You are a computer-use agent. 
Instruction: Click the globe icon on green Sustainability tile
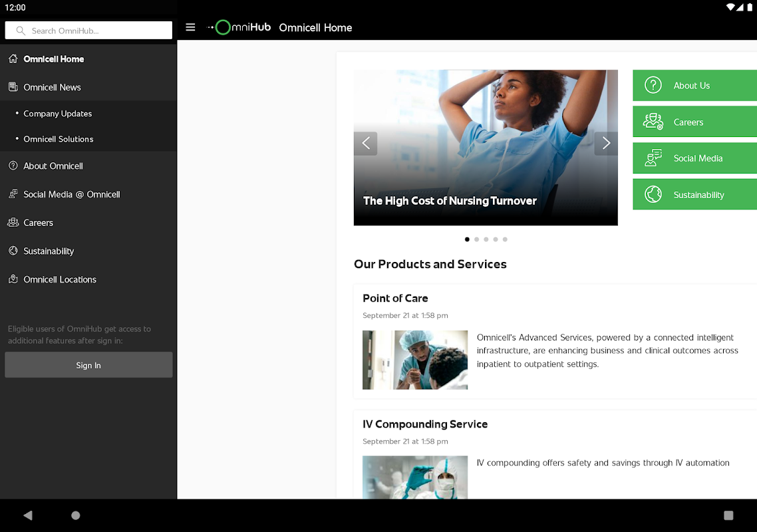[x=653, y=195]
